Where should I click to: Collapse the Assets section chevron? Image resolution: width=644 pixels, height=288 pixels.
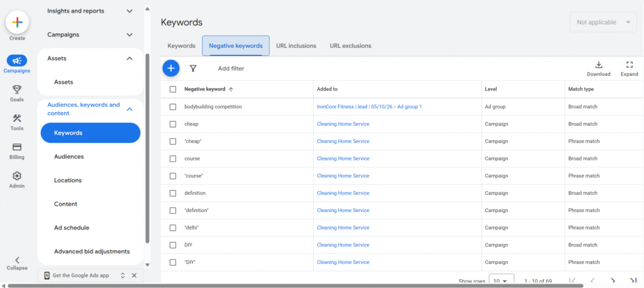click(x=130, y=58)
